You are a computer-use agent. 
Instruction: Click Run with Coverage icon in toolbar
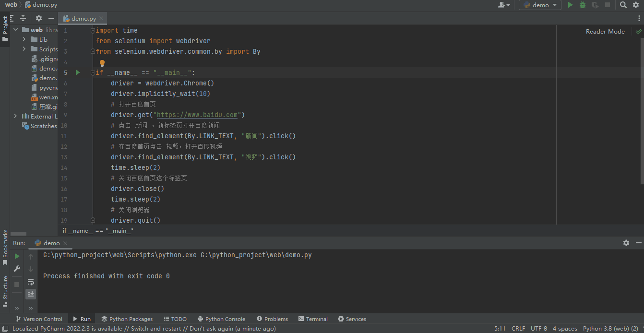[595, 5]
